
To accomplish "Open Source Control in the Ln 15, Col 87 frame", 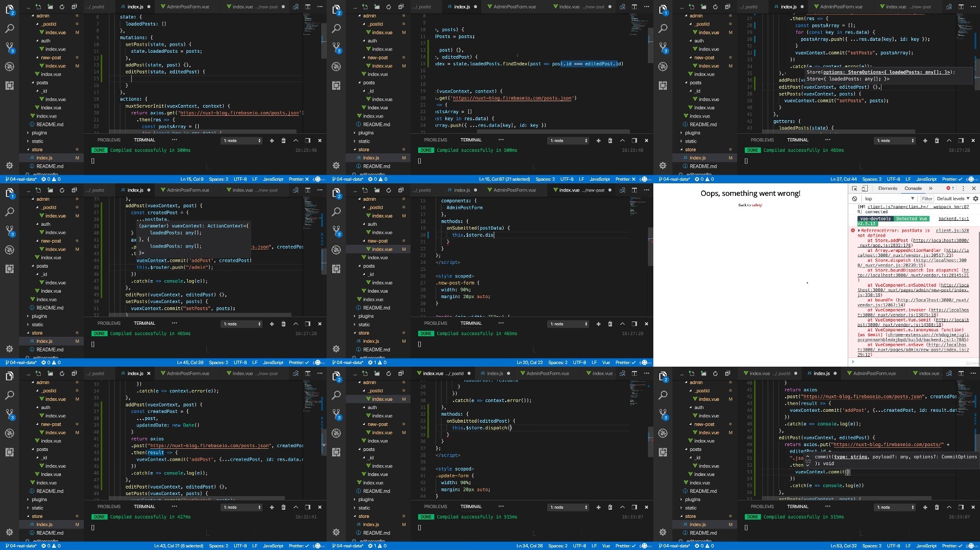I will [x=336, y=47].
